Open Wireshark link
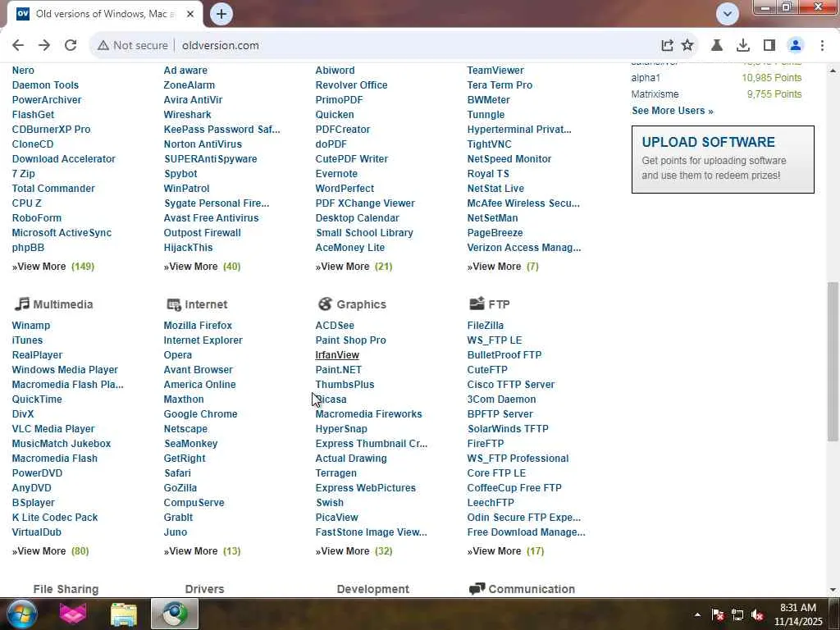Image resolution: width=840 pixels, height=630 pixels. [x=188, y=115]
